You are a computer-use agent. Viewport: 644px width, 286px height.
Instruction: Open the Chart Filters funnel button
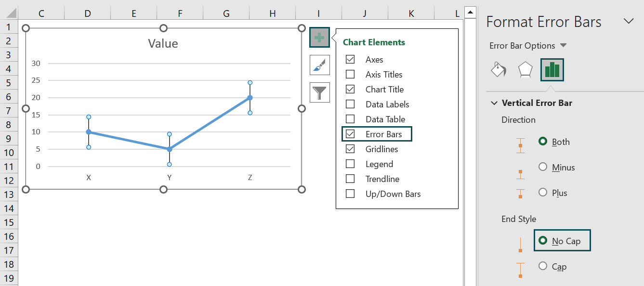point(320,92)
